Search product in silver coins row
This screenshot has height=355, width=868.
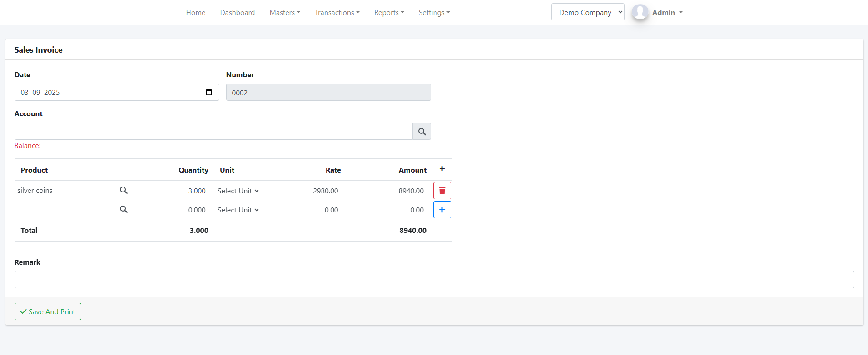pyautogui.click(x=123, y=191)
